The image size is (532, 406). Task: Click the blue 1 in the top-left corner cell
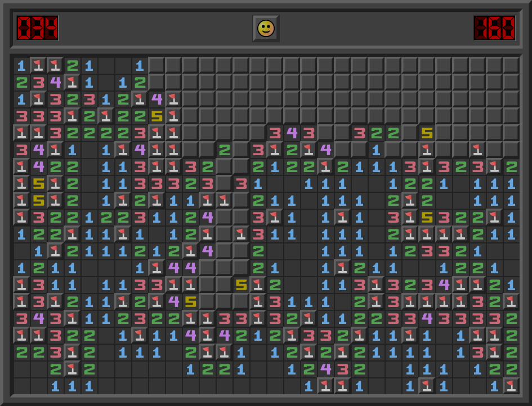click(x=21, y=65)
